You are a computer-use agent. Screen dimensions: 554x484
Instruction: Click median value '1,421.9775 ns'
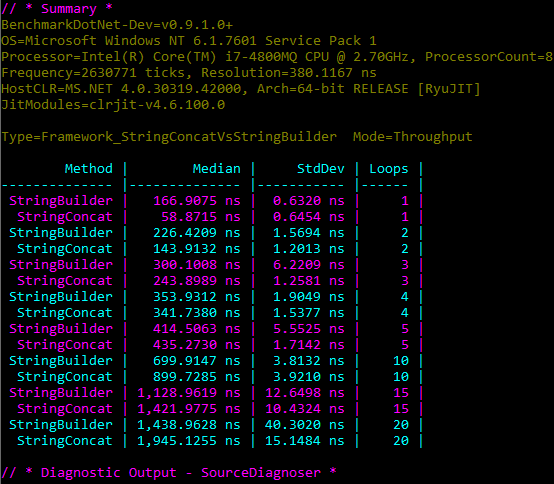(189, 409)
